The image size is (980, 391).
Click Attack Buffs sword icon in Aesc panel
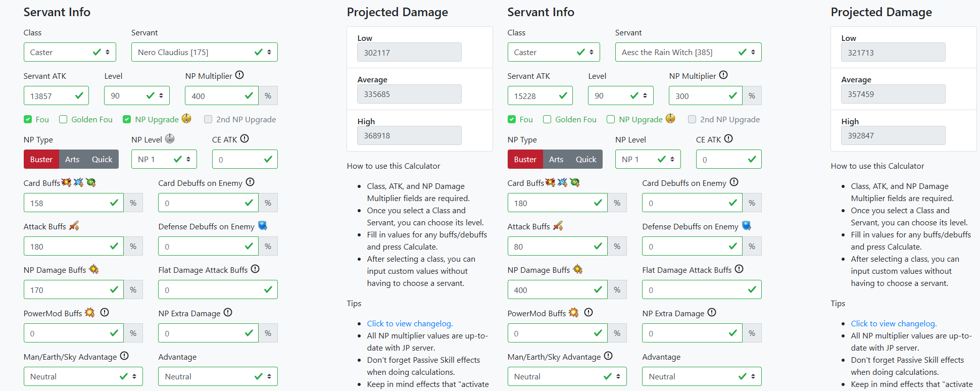pyautogui.click(x=558, y=226)
